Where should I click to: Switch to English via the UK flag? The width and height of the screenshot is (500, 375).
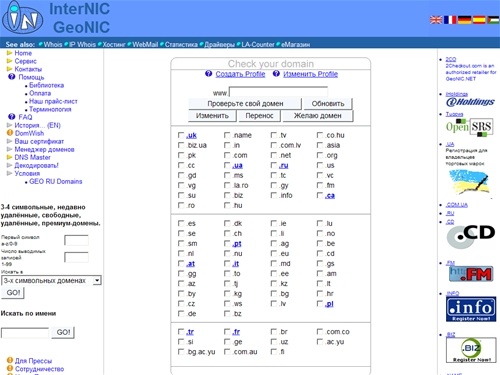click(x=436, y=20)
